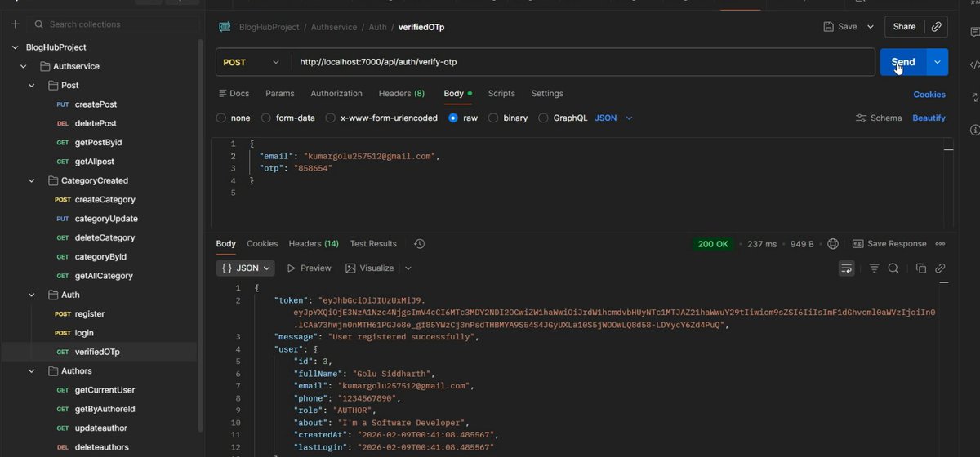Open the code snippet panel icon
980x457 pixels.
point(974,65)
